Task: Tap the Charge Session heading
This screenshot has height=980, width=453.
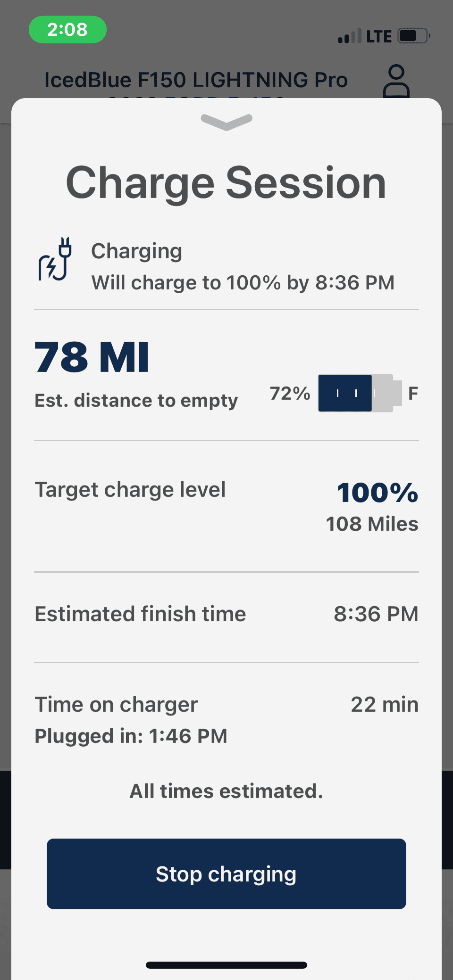Action: point(226,183)
